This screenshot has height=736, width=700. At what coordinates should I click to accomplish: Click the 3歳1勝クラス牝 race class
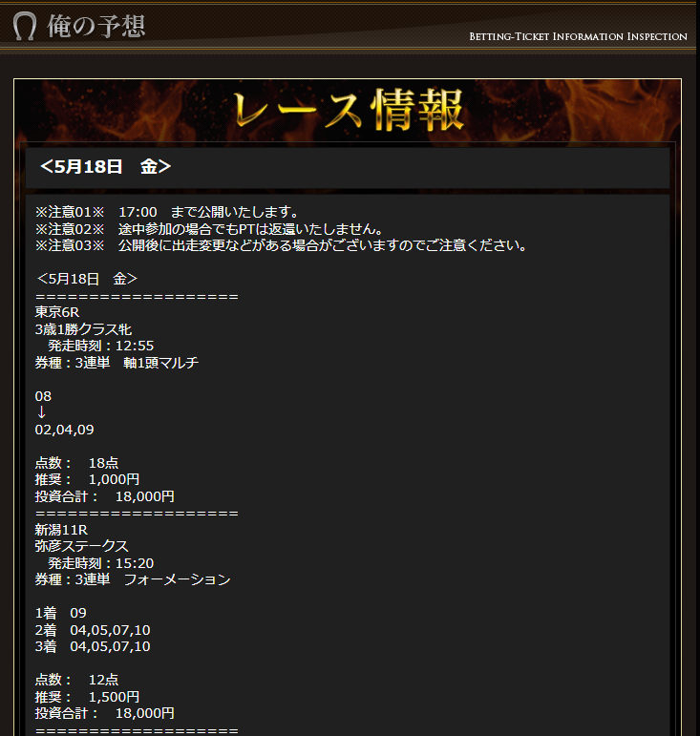pos(83,329)
